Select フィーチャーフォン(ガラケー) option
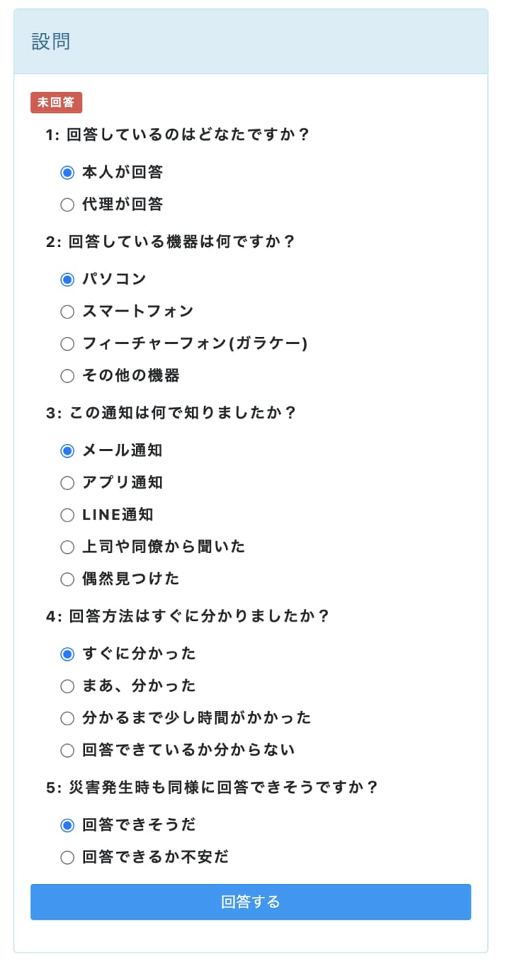505x980 pixels. tap(67, 343)
